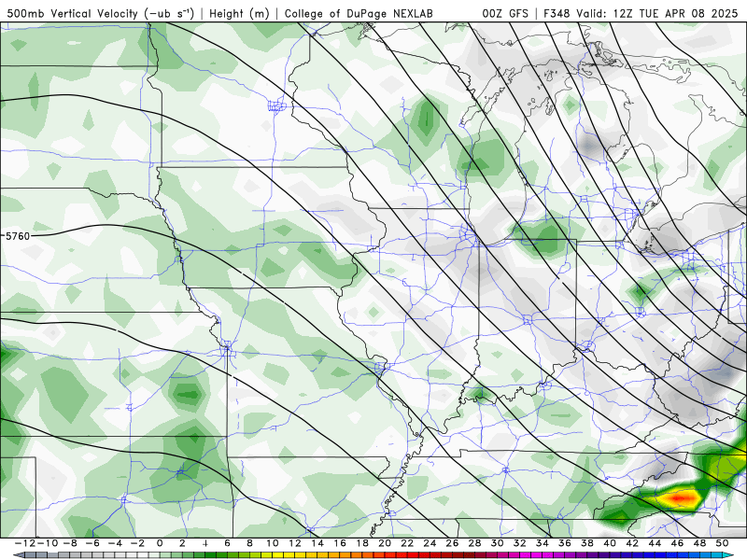Viewport: 747px width, 560px height.
Task: Click the "14" color scale label
Action: pyautogui.click(x=317, y=543)
